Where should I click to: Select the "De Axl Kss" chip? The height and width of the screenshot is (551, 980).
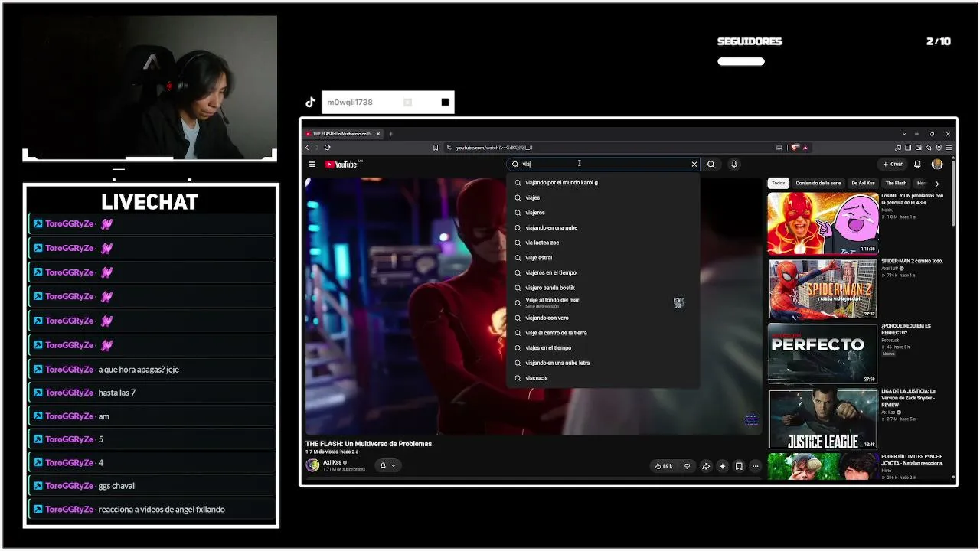tap(863, 184)
